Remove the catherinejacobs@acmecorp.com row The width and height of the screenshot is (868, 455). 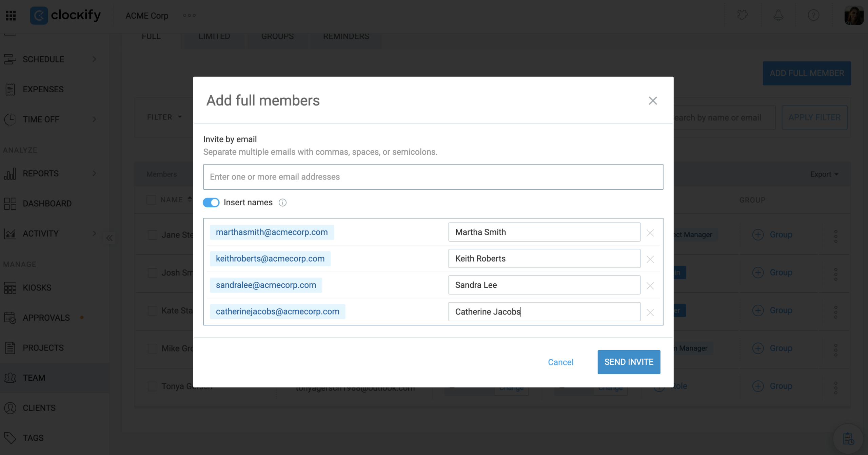tap(650, 312)
